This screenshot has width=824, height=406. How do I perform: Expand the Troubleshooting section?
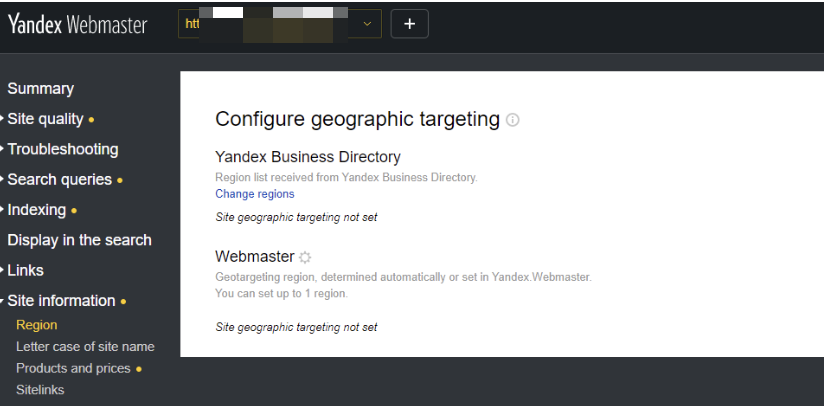pos(62,149)
